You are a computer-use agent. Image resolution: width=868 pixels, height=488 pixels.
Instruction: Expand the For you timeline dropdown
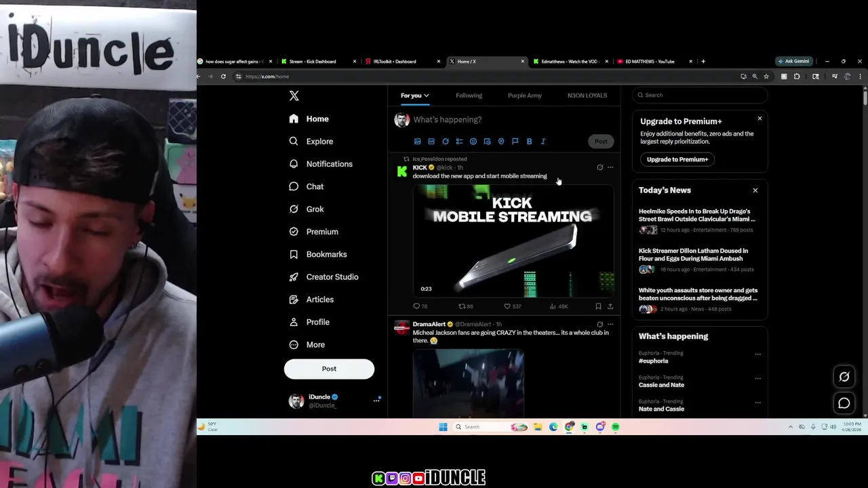414,96
